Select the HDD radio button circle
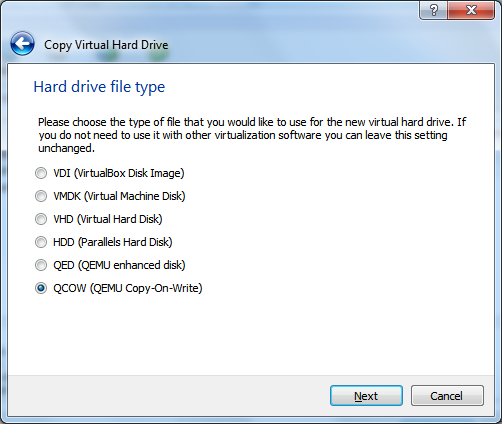This screenshot has height=424, width=502. 41,242
